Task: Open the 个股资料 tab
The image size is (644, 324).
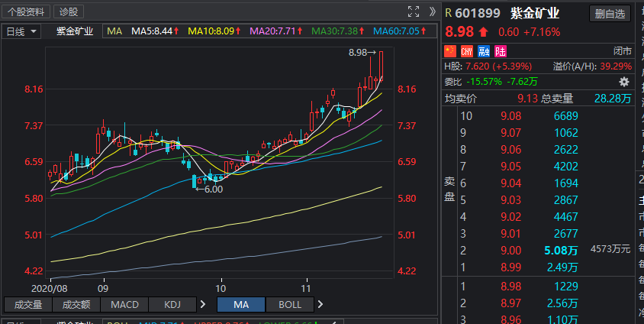Action: (26, 12)
